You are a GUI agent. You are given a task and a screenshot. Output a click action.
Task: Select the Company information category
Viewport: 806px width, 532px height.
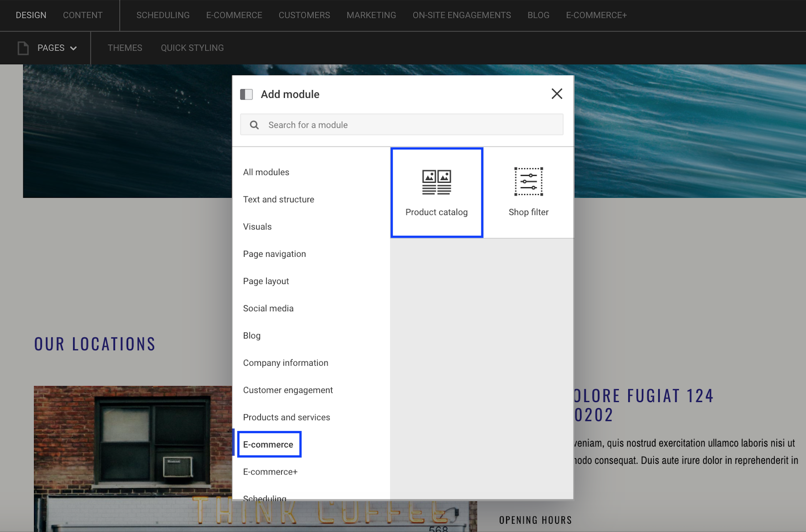(x=286, y=363)
